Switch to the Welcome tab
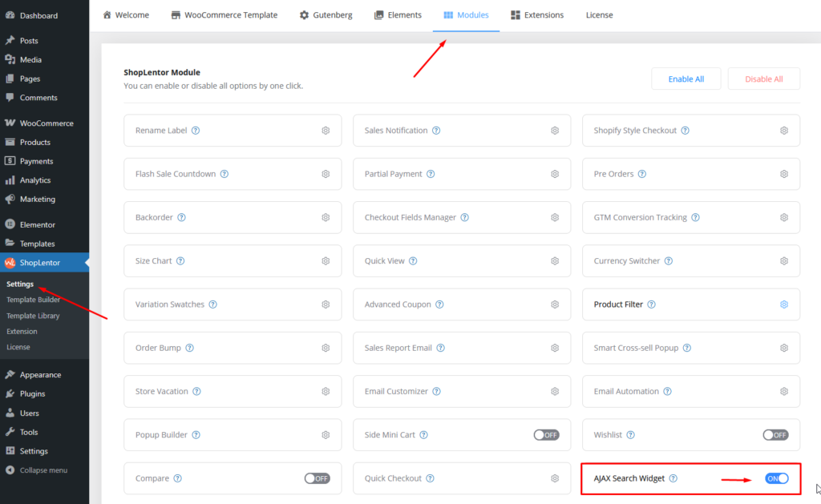 (126, 14)
